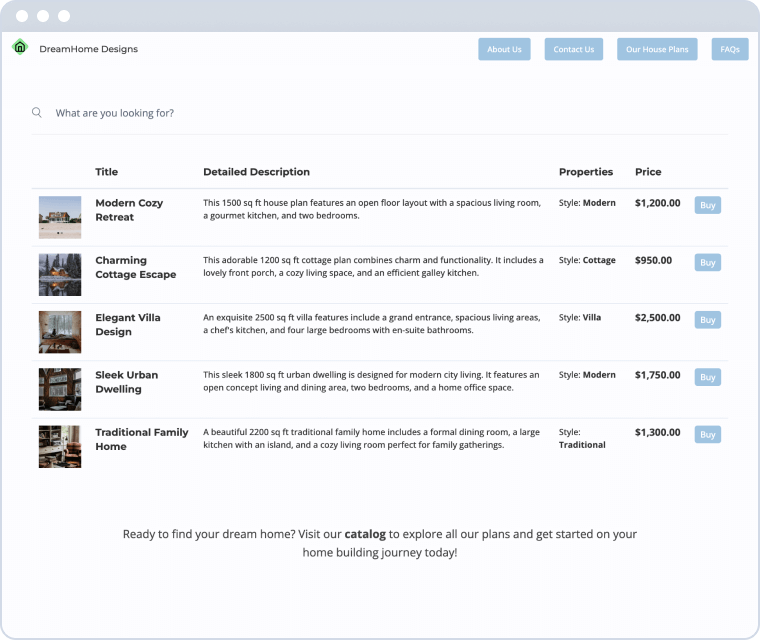
Task: Click the 'DreamHome Designs' brand name
Action: pos(88,49)
